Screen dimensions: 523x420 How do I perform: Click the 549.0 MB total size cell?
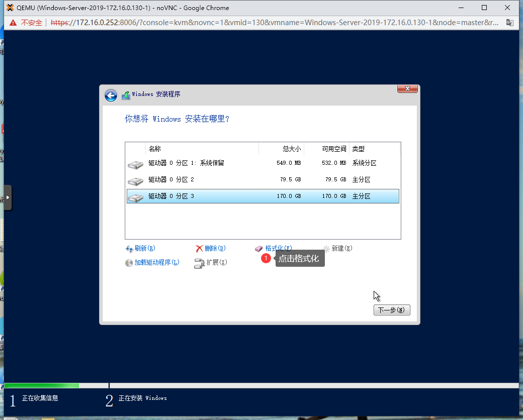(x=289, y=163)
